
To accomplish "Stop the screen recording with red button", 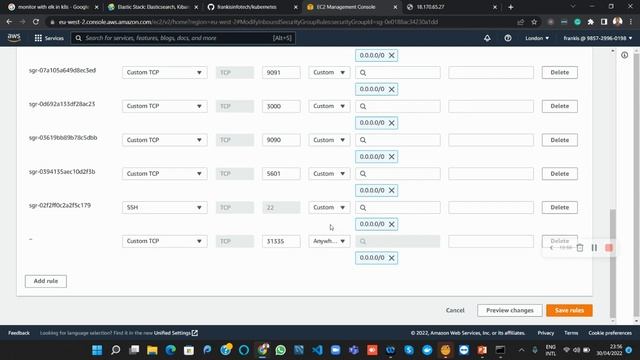I will coord(609,248).
